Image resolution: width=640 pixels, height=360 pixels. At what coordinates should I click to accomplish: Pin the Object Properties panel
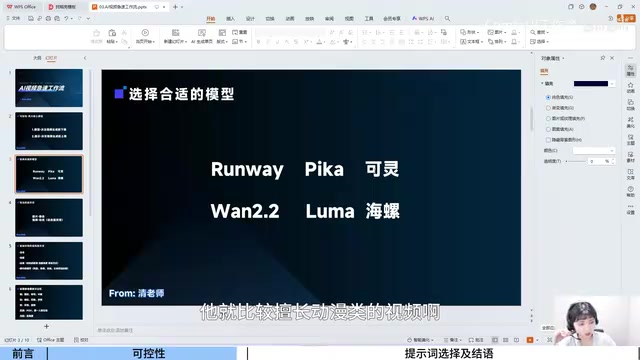pos(602,58)
